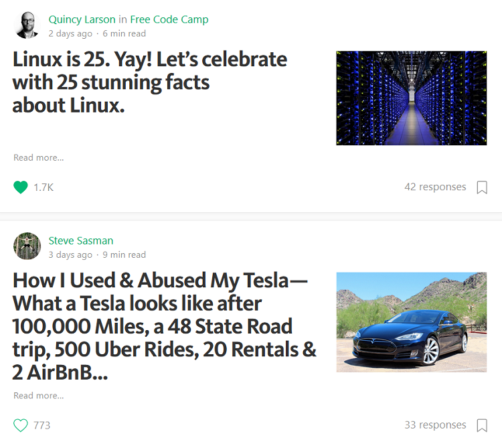View the 33 responses
The image size is (502, 448).
435,425
